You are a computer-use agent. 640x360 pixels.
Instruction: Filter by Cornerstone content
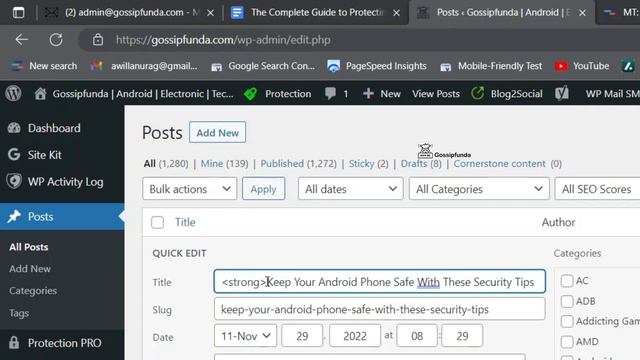click(x=499, y=164)
